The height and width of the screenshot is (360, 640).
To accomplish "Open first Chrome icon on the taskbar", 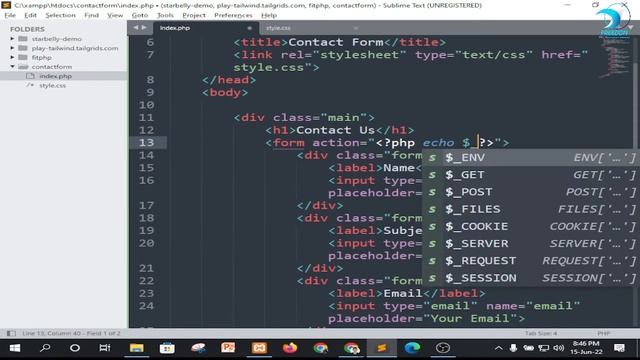I will pyautogui.click(x=320, y=348).
